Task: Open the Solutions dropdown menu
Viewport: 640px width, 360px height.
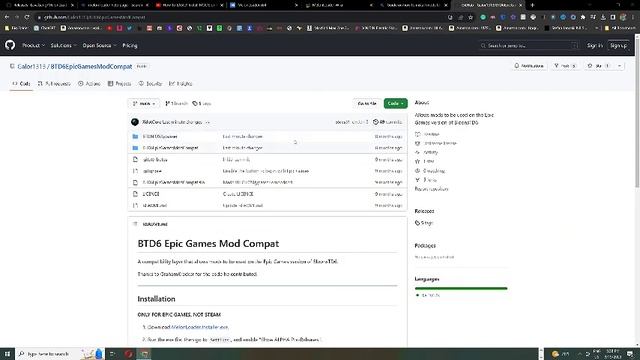Action: pos(63,45)
